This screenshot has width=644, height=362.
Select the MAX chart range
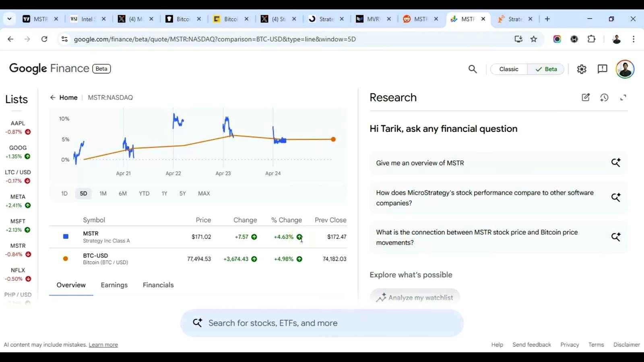[204, 193]
